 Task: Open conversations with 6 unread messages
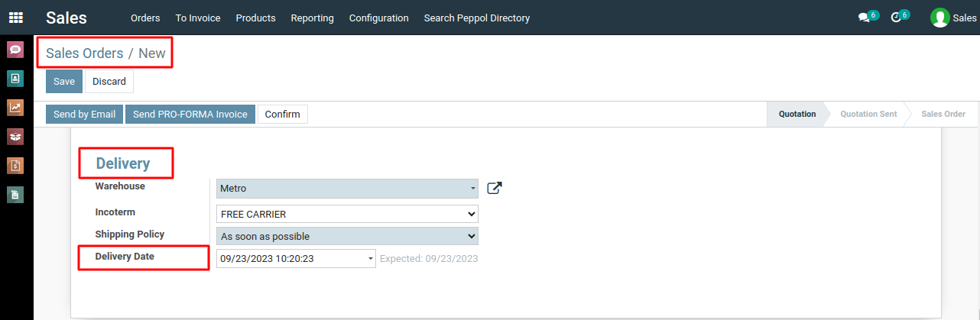[x=868, y=17]
